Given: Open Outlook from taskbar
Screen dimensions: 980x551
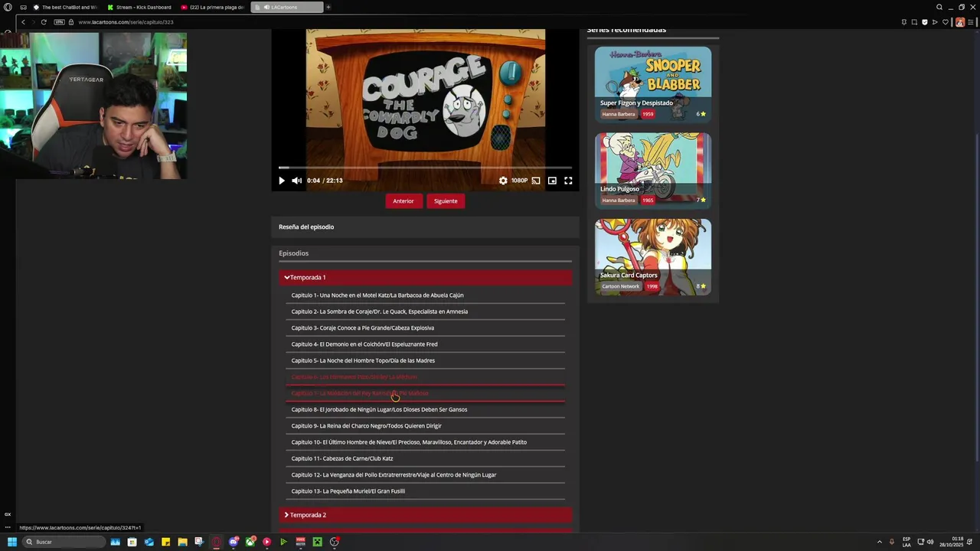Looking at the screenshot, I should point(149,542).
